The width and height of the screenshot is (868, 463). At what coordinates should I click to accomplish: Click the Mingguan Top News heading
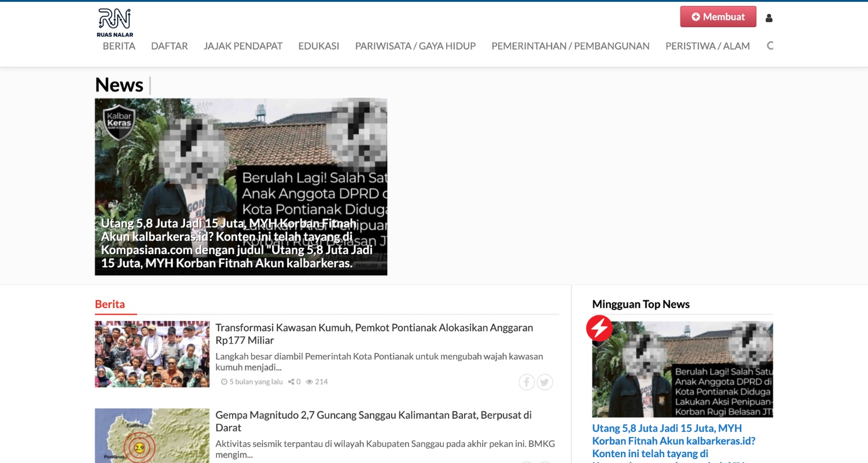pos(641,304)
